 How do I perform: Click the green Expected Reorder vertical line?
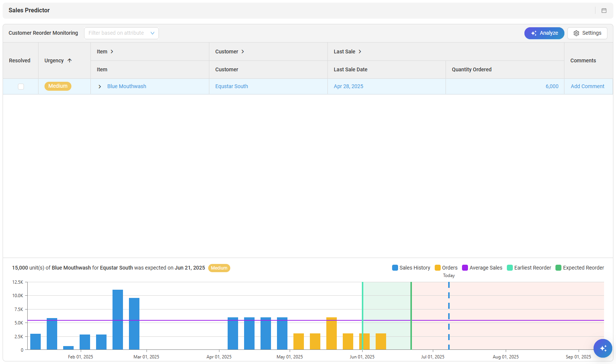click(x=411, y=316)
